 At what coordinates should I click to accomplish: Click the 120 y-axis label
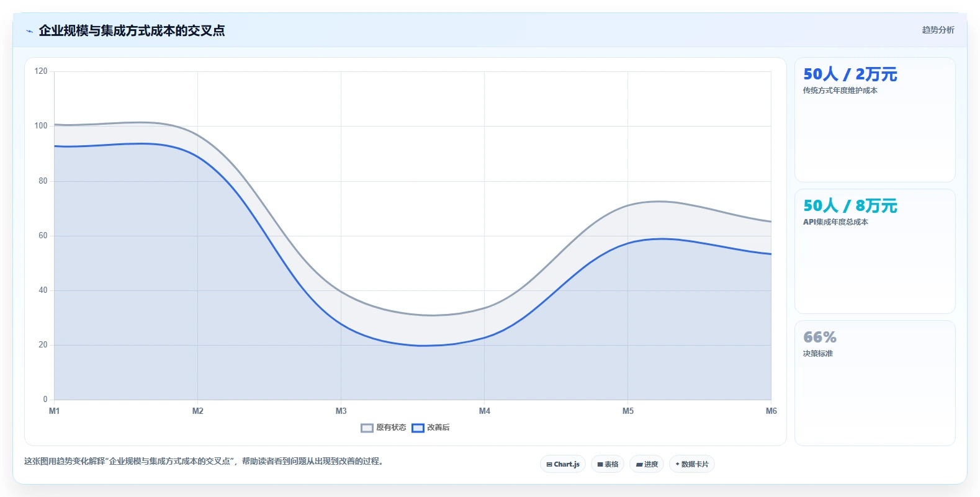tap(41, 71)
